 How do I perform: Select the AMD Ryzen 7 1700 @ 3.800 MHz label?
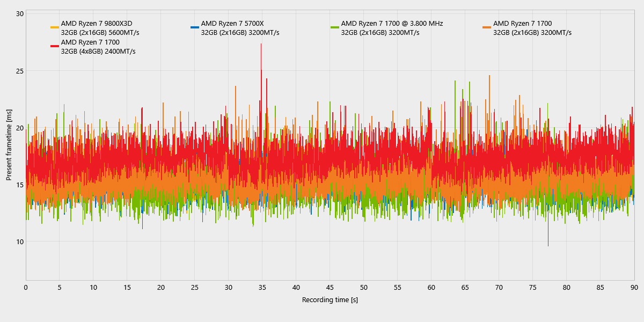pos(392,23)
